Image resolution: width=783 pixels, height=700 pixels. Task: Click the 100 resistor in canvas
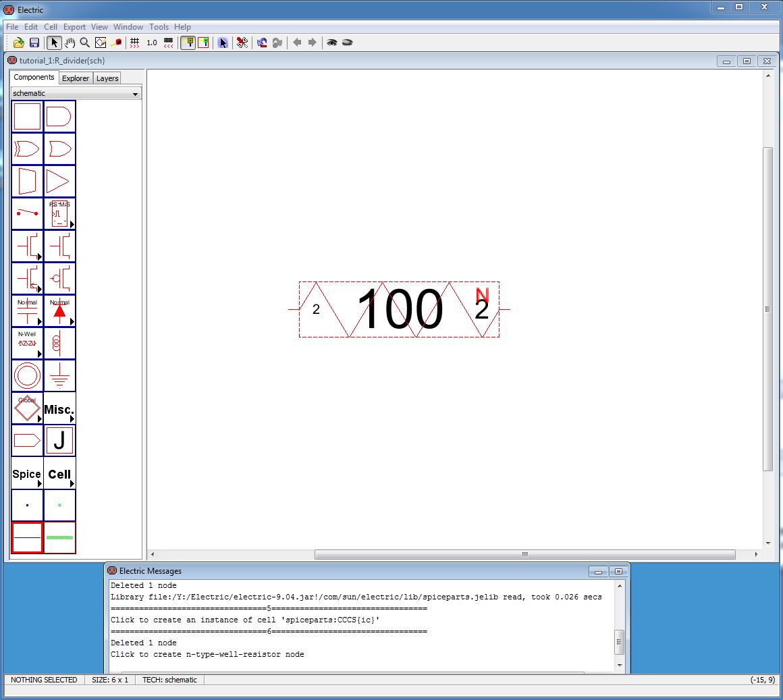[x=400, y=310]
